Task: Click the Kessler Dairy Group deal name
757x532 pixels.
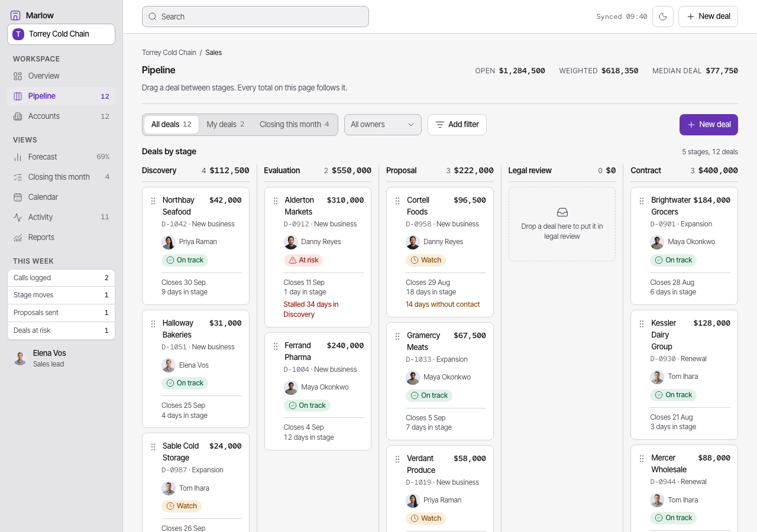Action: coord(664,335)
